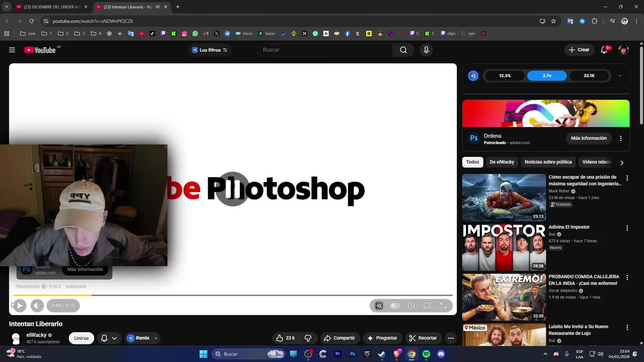
Task: Open Spotify from the taskbar
Action: click(x=426, y=354)
